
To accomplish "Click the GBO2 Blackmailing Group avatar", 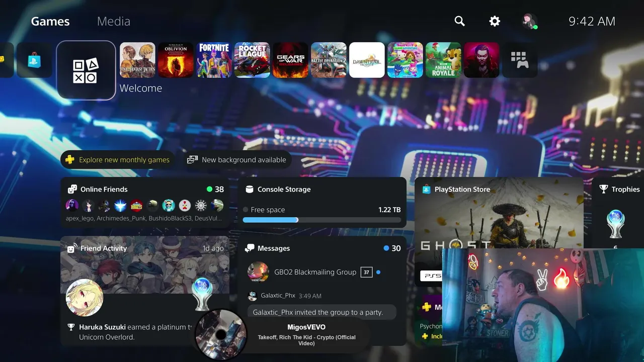I will (258, 272).
